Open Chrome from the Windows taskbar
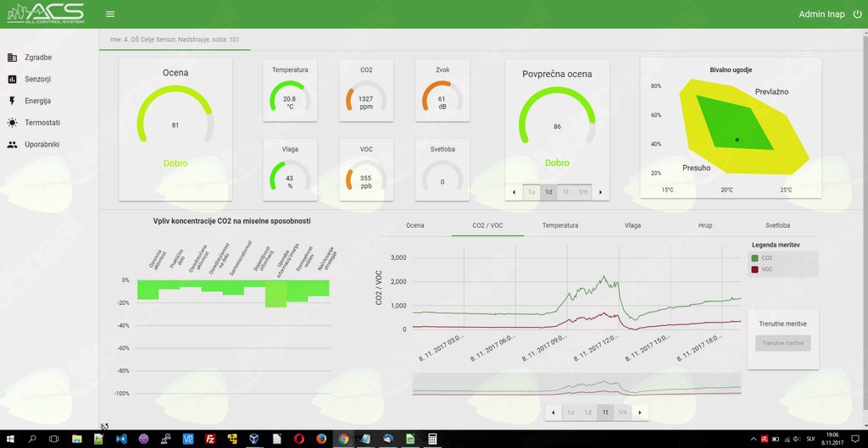This screenshot has height=448, width=868. (343, 439)
